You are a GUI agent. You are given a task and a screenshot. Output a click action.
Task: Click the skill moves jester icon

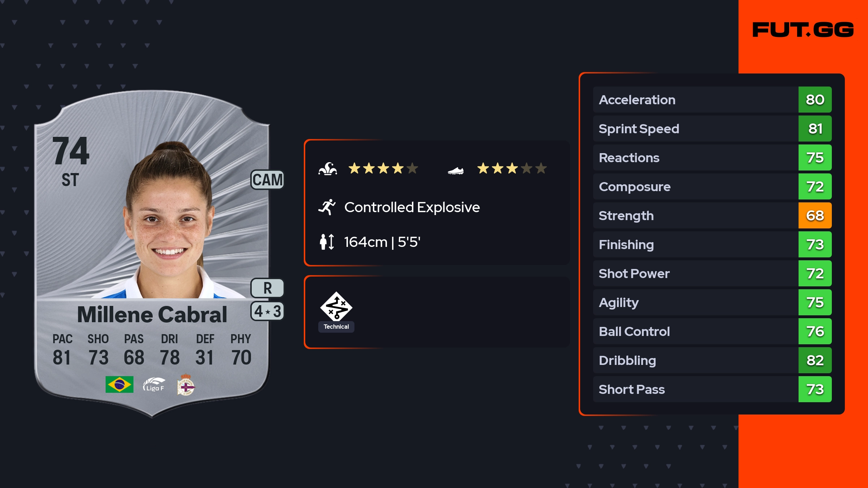328,169
